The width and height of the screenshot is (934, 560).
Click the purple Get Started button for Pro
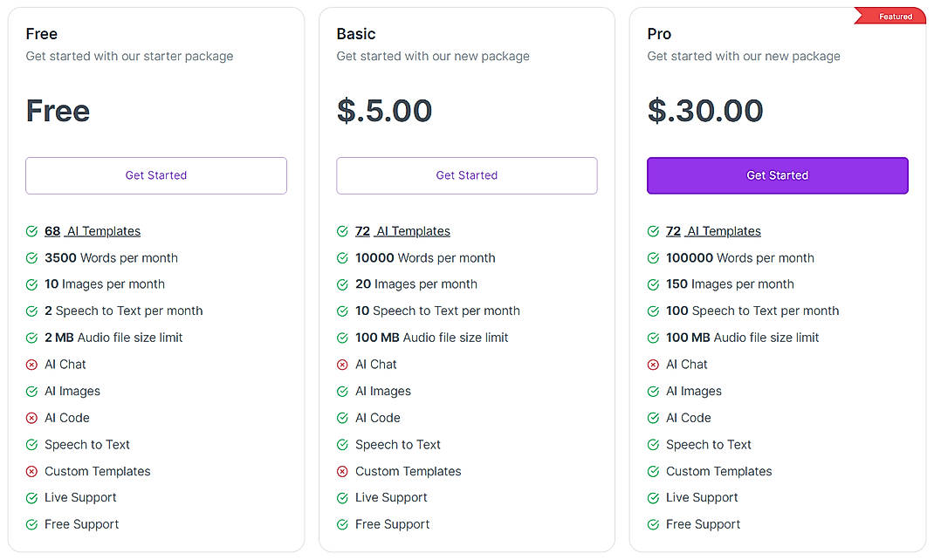[x=777, y=175]
